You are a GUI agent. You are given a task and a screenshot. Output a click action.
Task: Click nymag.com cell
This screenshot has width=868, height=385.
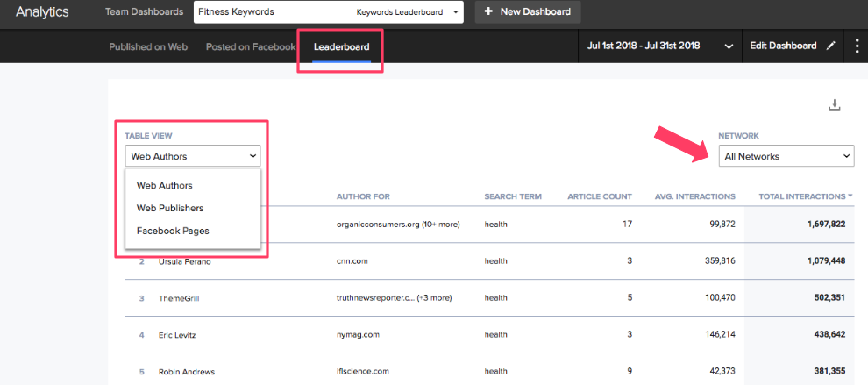[x=358, y=335]
